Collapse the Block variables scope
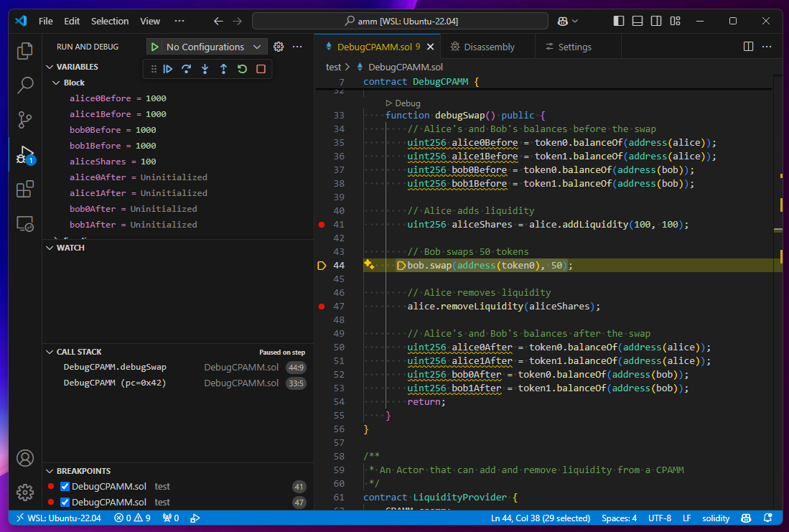789x532 pixels. pos(56,83)
